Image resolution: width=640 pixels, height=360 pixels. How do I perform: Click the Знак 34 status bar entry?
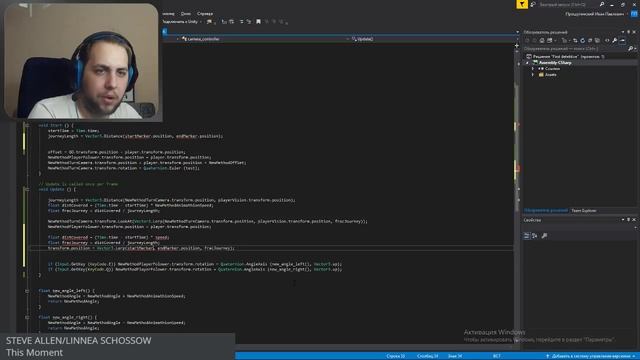[455, 356]
